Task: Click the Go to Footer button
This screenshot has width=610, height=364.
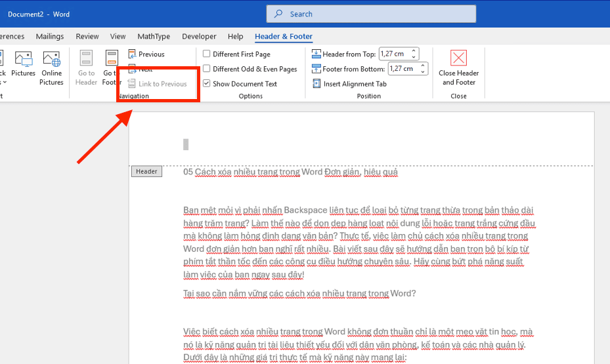Action: click(112, 68)
